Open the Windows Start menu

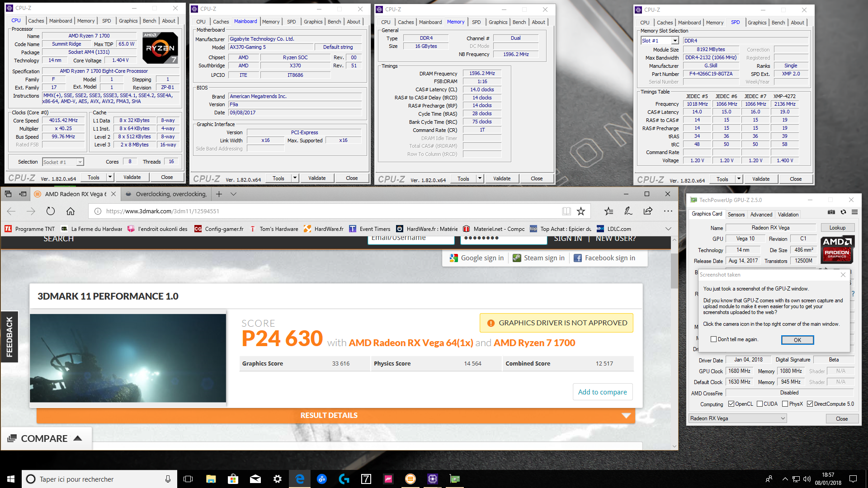[x=11, y=479]
